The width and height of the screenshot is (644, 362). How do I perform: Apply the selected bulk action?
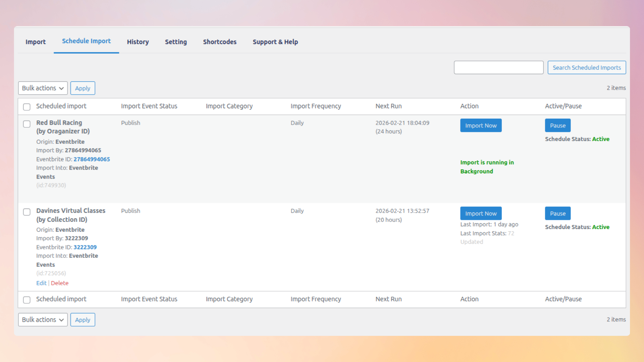83,88
